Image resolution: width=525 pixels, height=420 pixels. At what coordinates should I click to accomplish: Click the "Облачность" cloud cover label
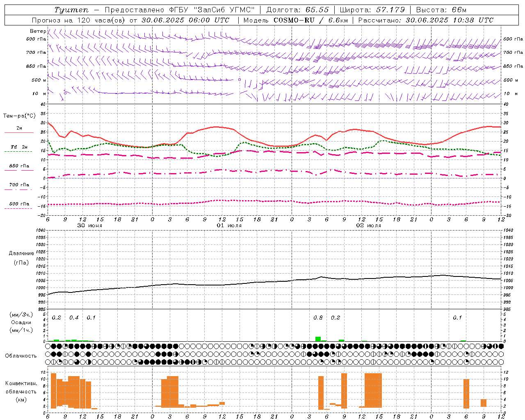[21, 356]
